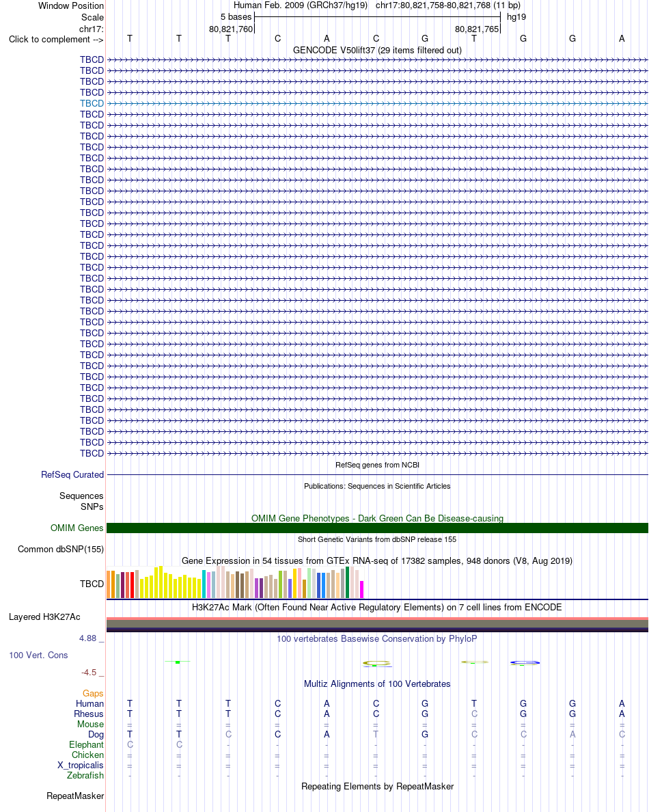
Task: Click the 'RepeatMasker' track label
Action: click(x=75, y=796)
